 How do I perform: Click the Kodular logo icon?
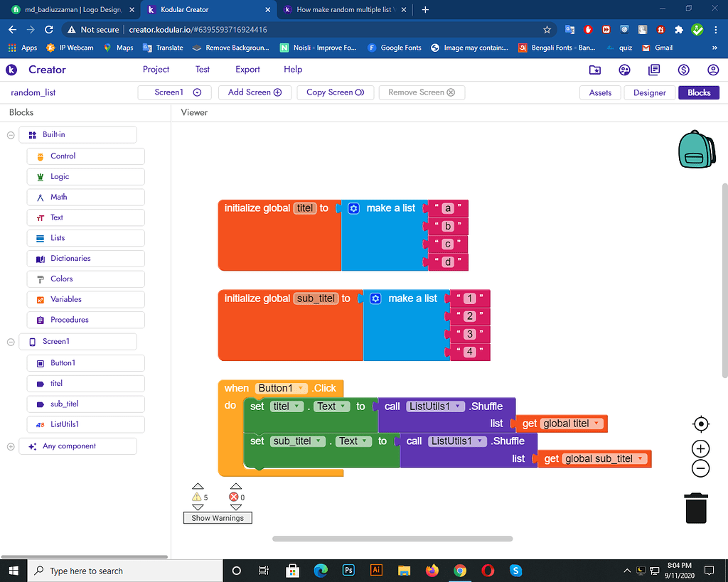[11, 70]
